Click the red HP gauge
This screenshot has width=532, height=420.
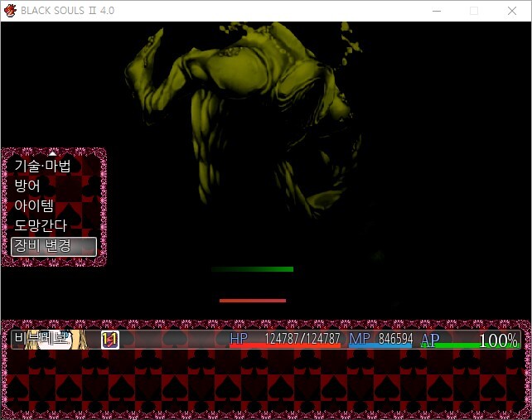(285, 345)
